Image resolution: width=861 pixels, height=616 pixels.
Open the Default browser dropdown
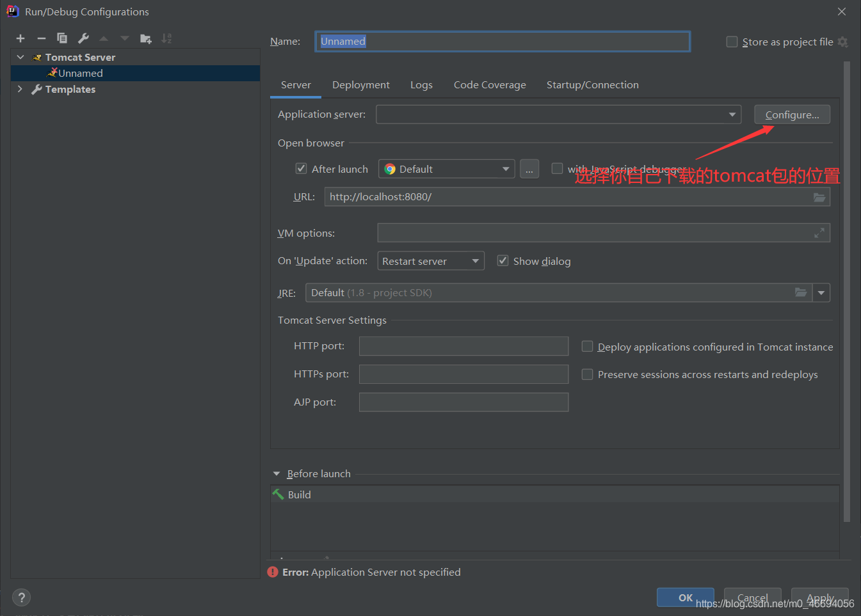pyautogui.click(x=447, y=169)
